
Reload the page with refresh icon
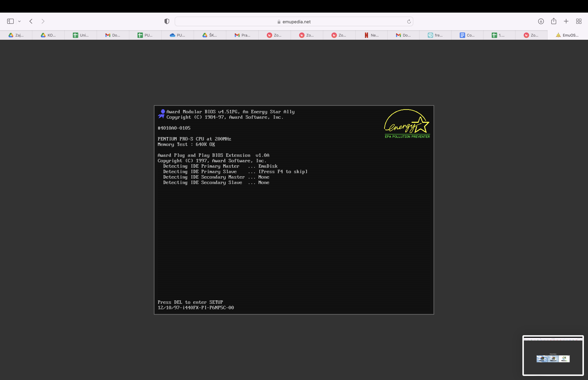[x=409, y=21]
